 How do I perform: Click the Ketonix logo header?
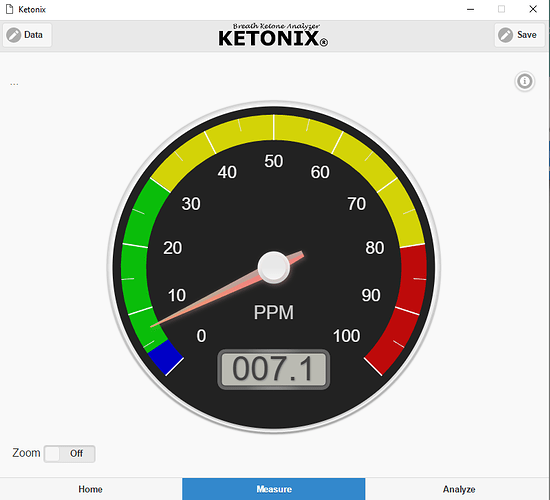click(273, 35)
